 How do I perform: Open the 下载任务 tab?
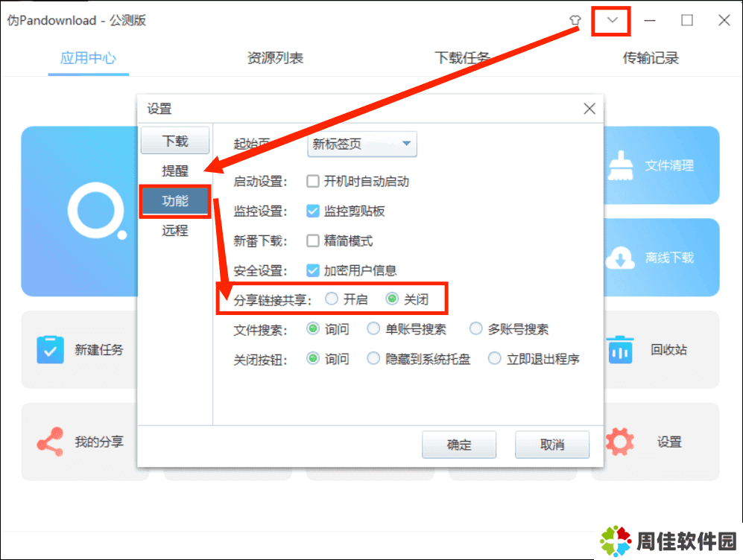463,58
